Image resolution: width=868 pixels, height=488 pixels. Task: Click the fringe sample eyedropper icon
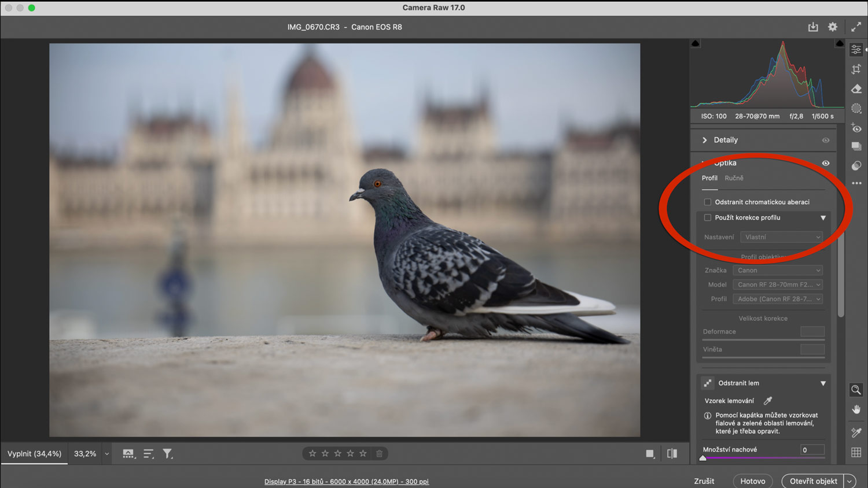click(x=768, y=401)
